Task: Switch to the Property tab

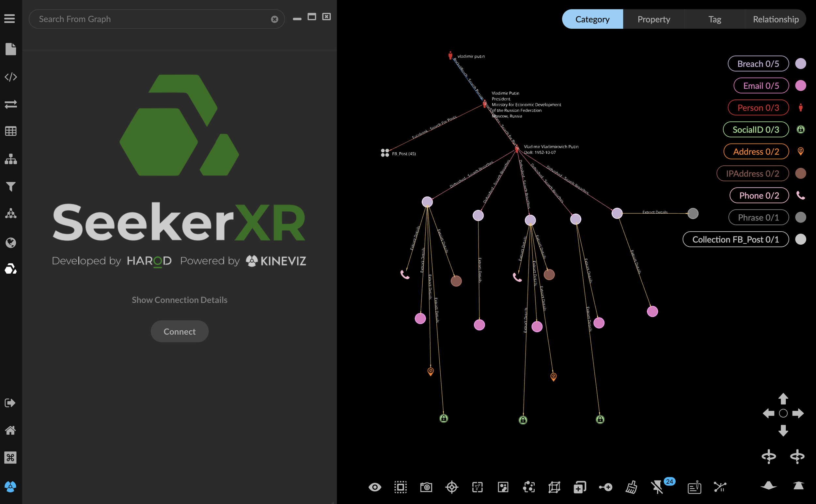Action: click(x=653, y=19)
